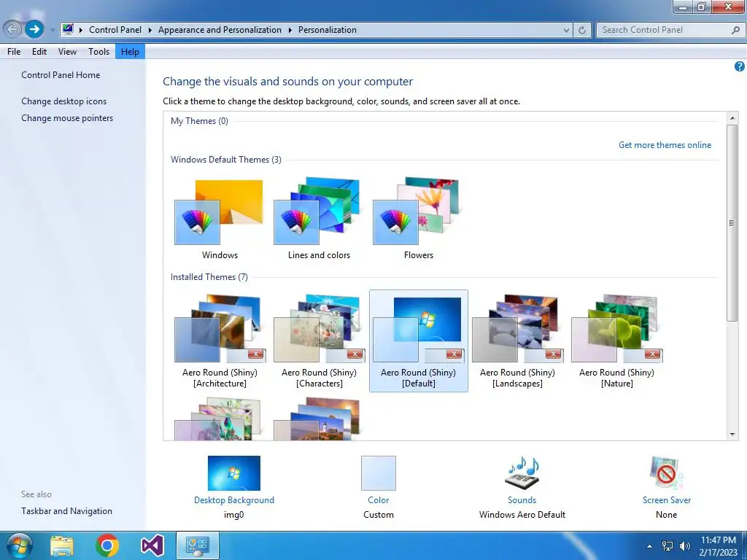Click the search magnifier icon
747x560 pixels.
(735, 30)
